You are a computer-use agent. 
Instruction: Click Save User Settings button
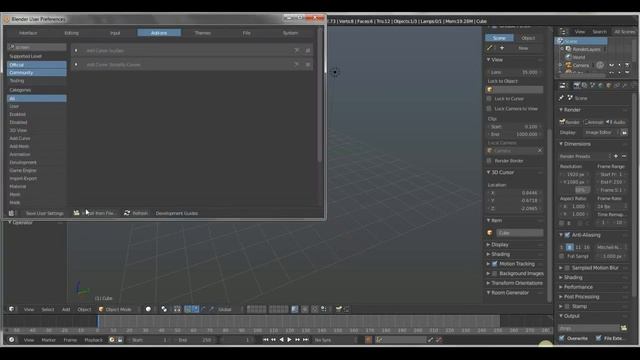pos(44,213)
